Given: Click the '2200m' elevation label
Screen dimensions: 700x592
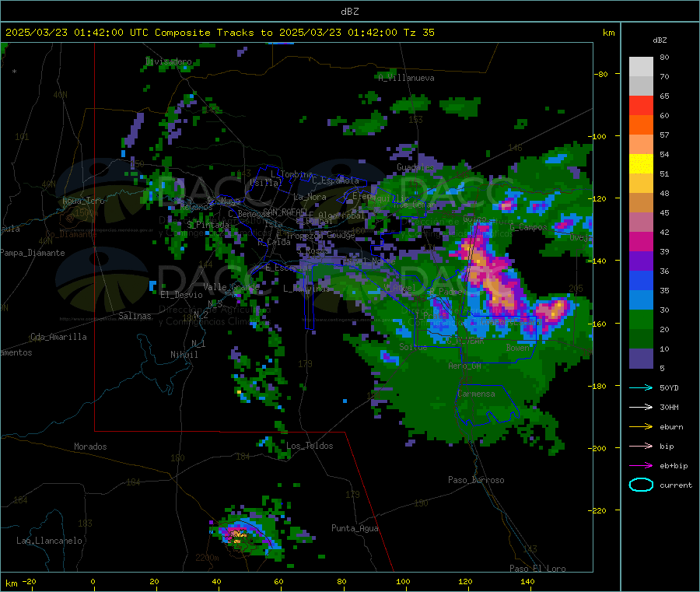Looking at the screenshot, I should click(207, 558).
